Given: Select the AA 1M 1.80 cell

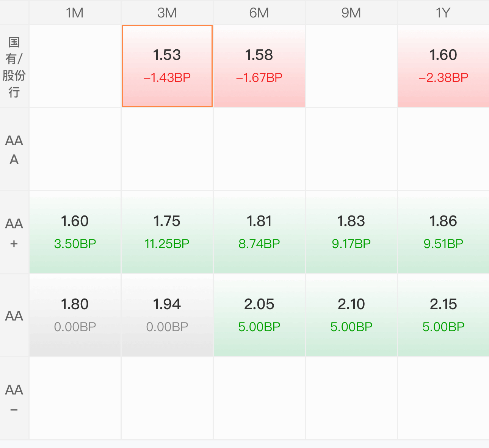Looking at the screenshot, I should pyautogui.click(x=75, y=315).
